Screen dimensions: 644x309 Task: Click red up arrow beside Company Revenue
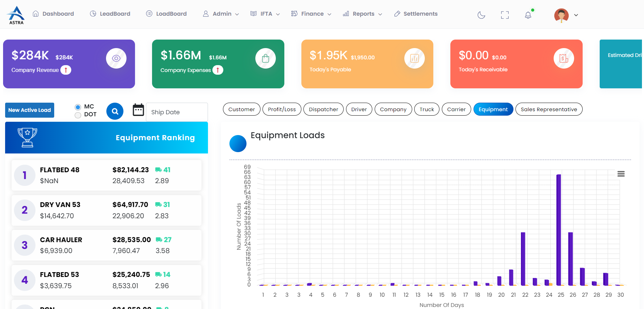[66, 70]
